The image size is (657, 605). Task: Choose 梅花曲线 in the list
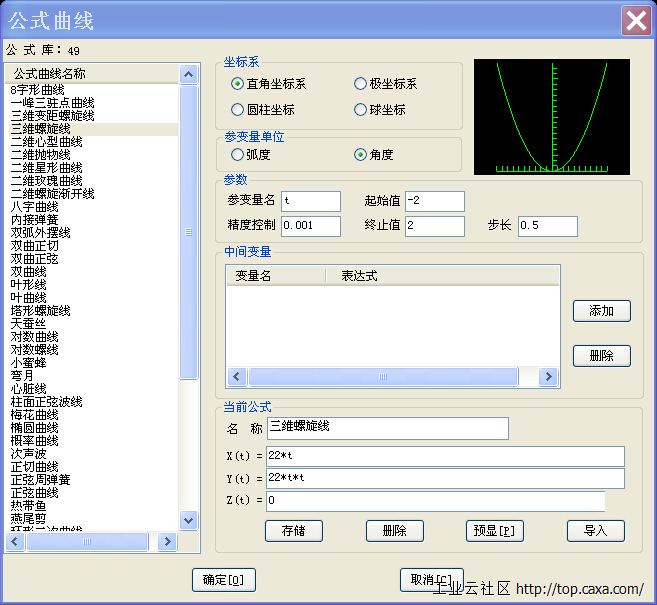(34, 415)
